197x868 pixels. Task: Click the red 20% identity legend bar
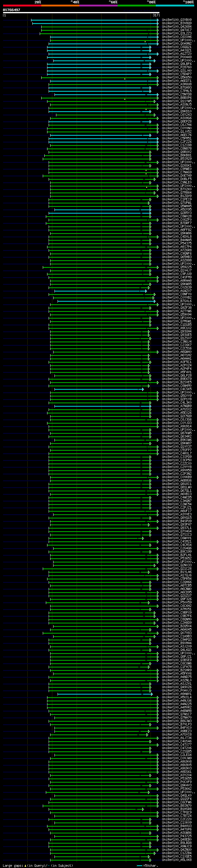click(x=22, y=6)
